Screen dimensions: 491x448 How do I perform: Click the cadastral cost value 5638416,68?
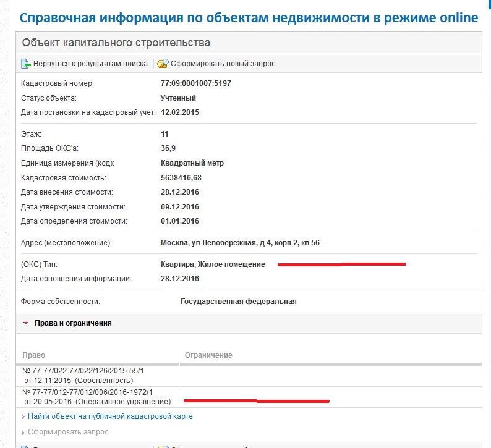[181, 178]
